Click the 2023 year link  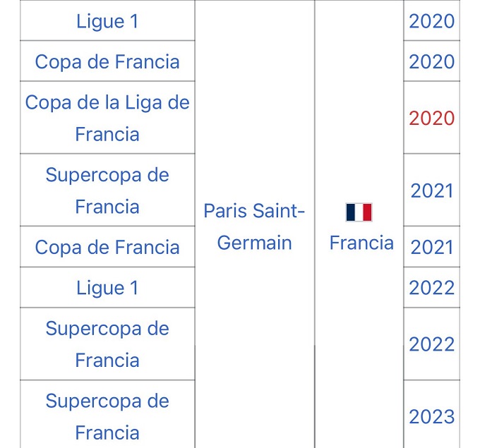coord(432,416)
